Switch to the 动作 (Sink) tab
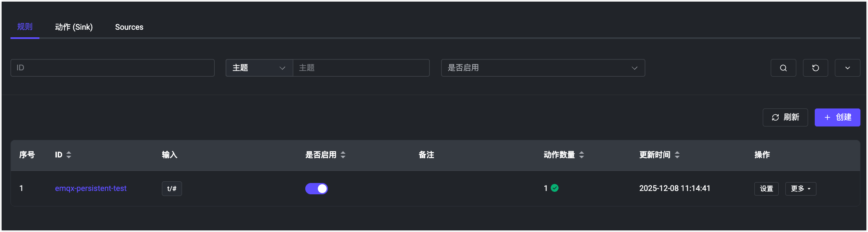The width and height of the screenshot is (868, 232). [x=74, y=27]
